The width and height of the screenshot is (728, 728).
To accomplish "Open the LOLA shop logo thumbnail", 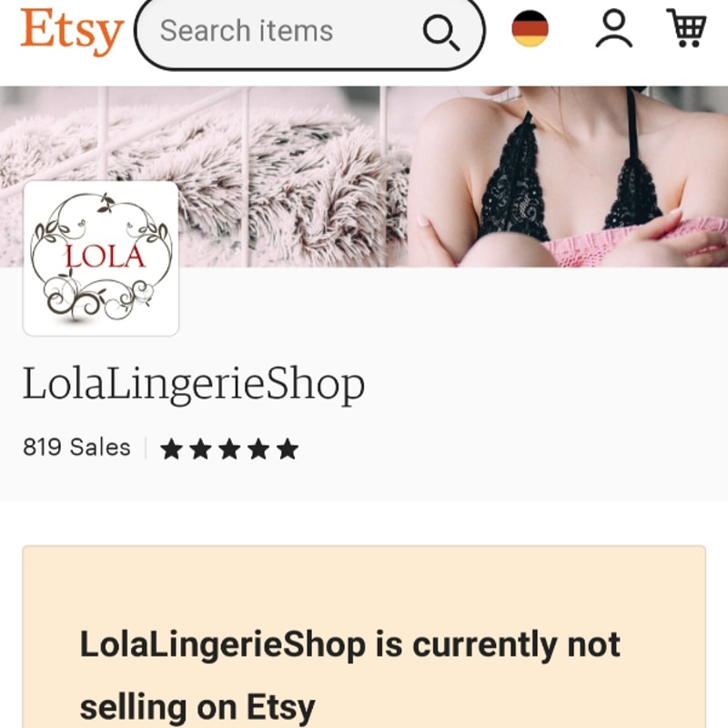I will pos(101,258).
